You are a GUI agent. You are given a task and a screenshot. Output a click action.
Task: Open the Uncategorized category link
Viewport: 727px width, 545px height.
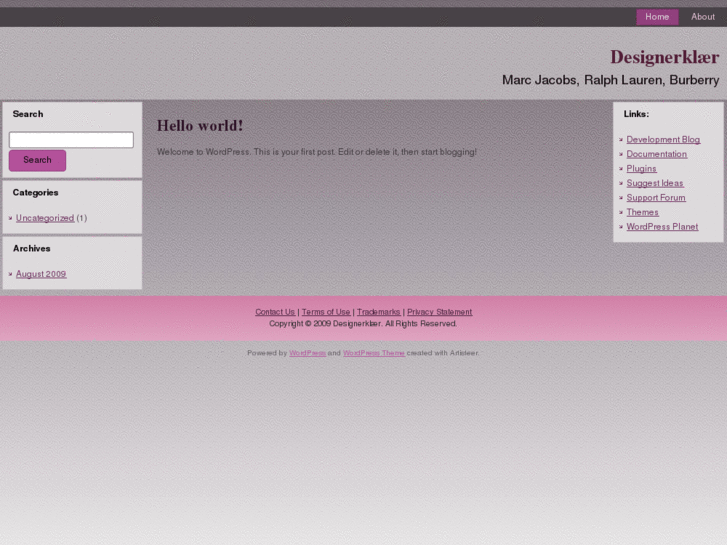tap(45, 218)
